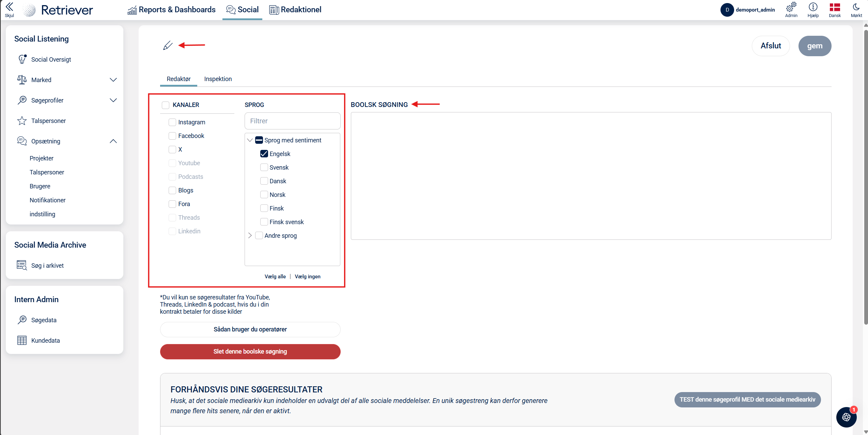Click into the Boolsk søgning text area
This screenshot has width=868, height=435.
[591, 176]
